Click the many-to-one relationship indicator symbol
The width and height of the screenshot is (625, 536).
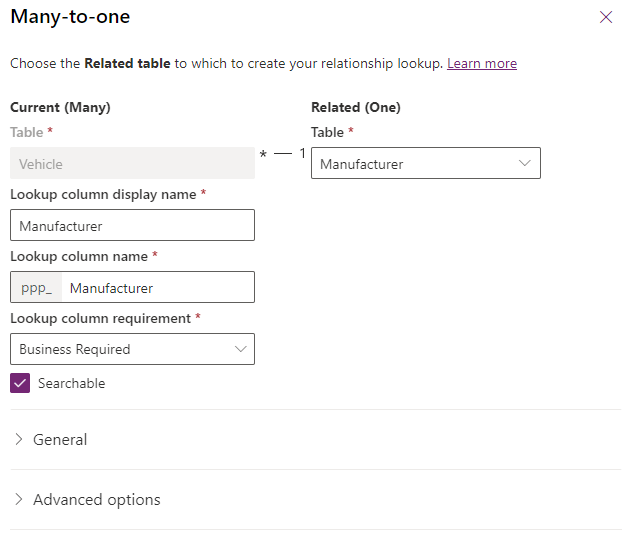tap(282, 154)
